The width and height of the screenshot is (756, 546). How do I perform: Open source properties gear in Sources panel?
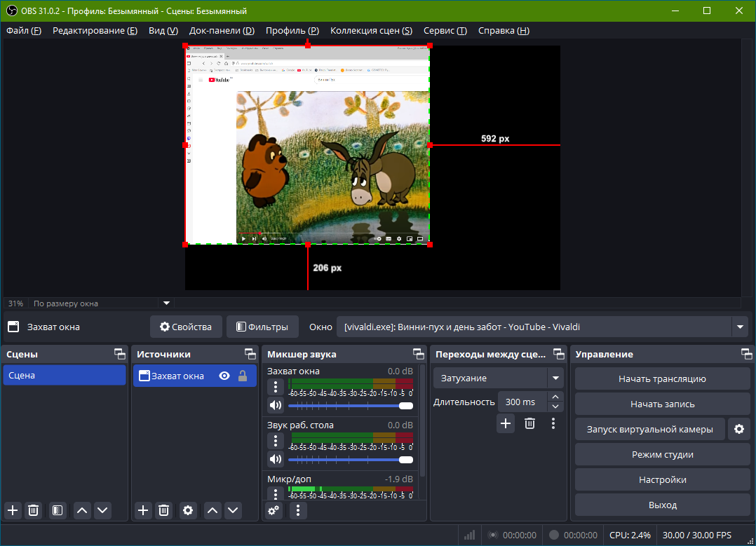pos(188,510)
